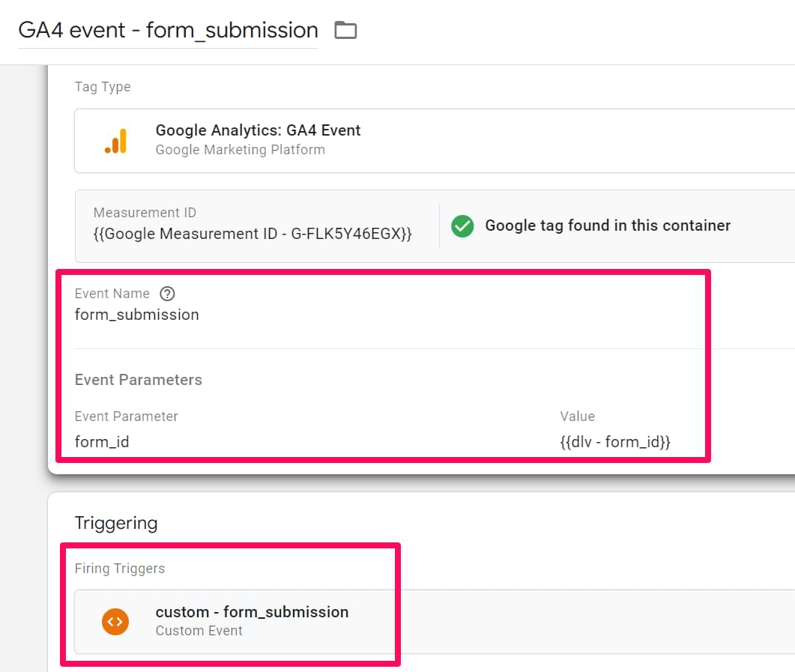Click the Tag Type label

coord(103,87)
